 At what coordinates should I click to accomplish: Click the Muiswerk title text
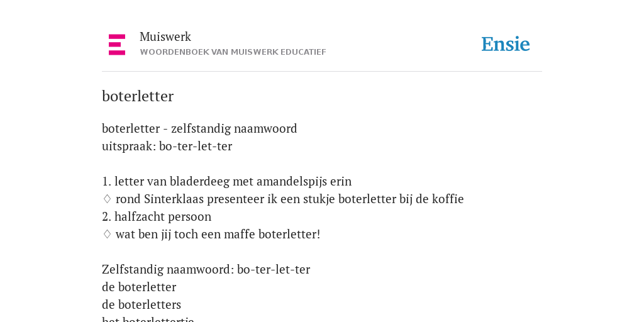pos(165,36)
